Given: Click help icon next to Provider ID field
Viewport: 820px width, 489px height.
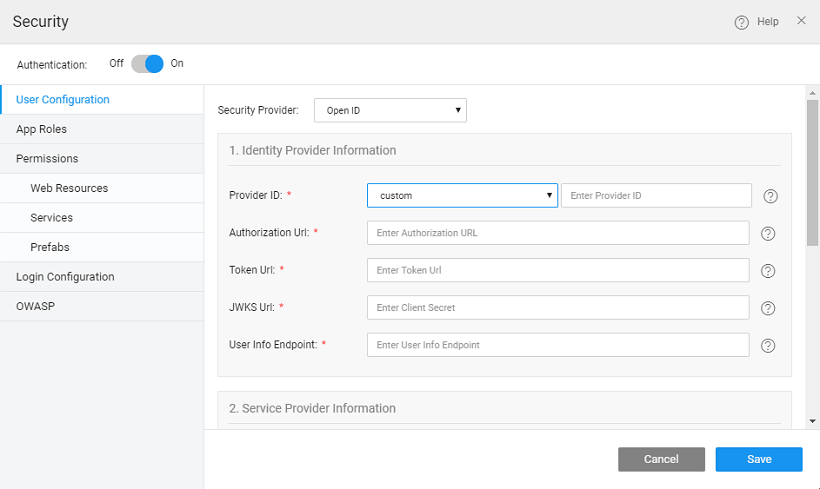Looking at the screenshot, I should click(x=770, y=196).
